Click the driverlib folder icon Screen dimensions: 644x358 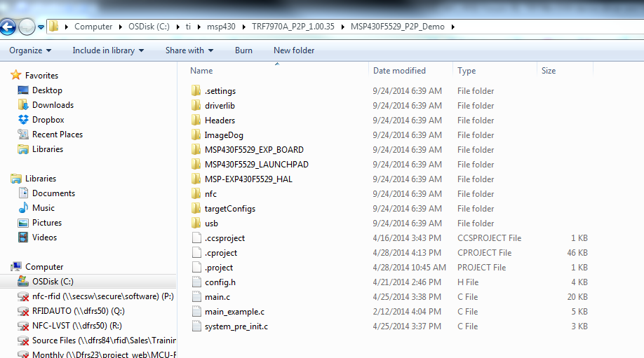pos(196,105)
